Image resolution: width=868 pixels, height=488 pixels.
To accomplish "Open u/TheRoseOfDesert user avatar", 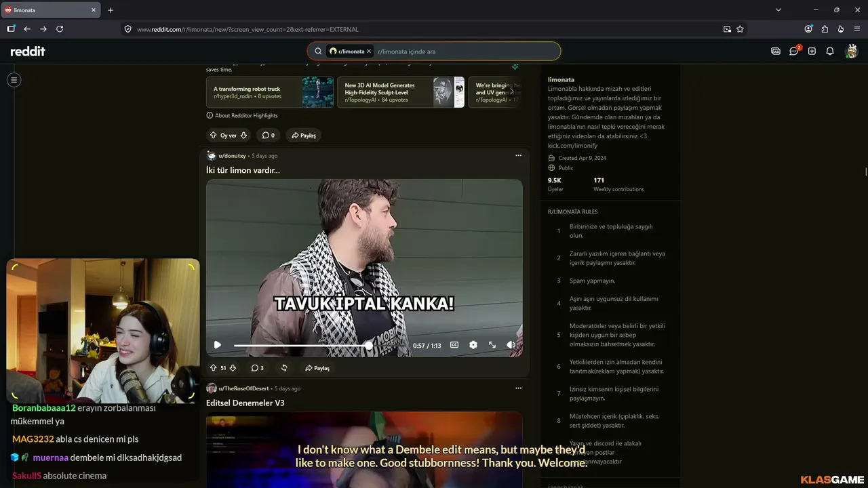I will coord(212,388).
